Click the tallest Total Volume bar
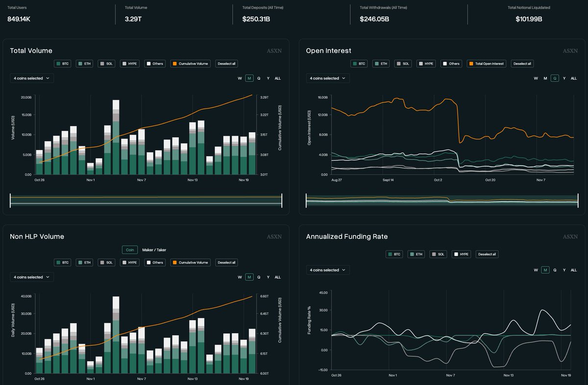Screen dimensions: 588x385 click(116, 137)
